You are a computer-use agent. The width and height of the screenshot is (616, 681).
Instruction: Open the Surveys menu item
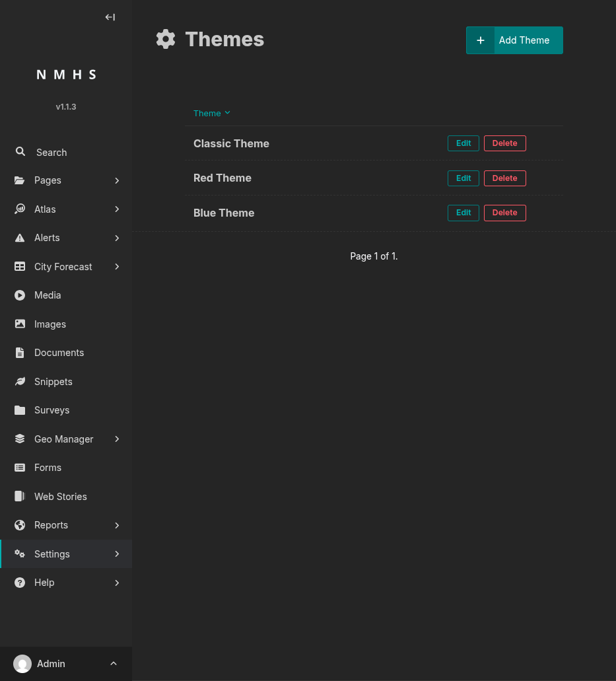[66, 410]
